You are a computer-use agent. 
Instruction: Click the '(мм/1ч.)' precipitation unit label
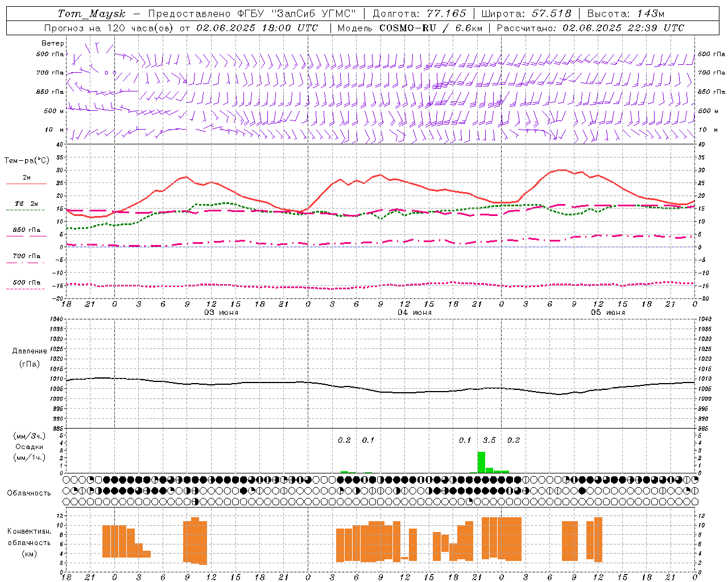(30, 458)
